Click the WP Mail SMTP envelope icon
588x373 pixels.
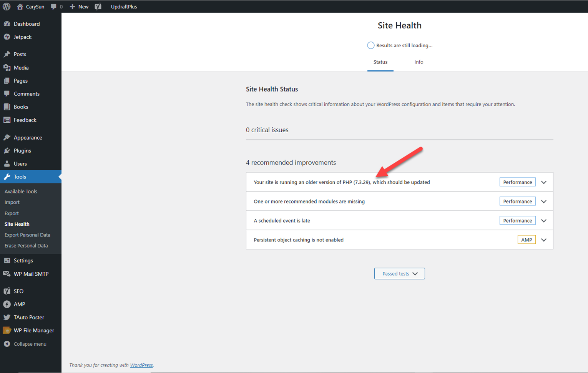[x=7, y=274]
